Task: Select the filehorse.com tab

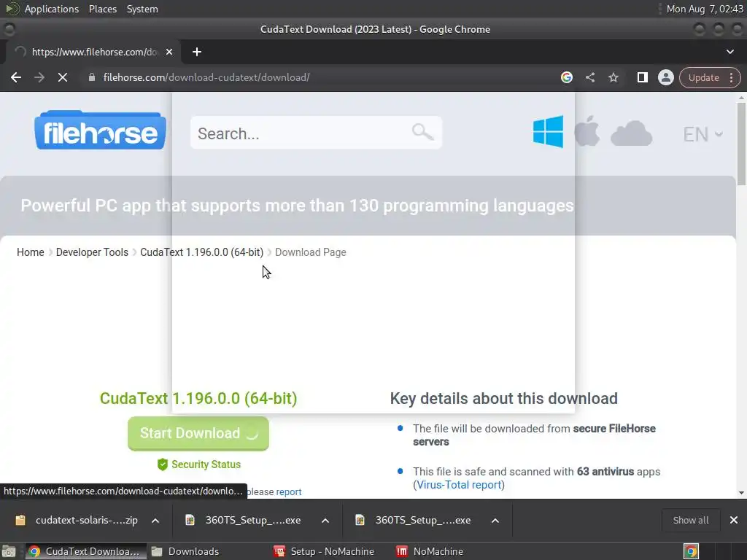Action: tap(93, 52)
